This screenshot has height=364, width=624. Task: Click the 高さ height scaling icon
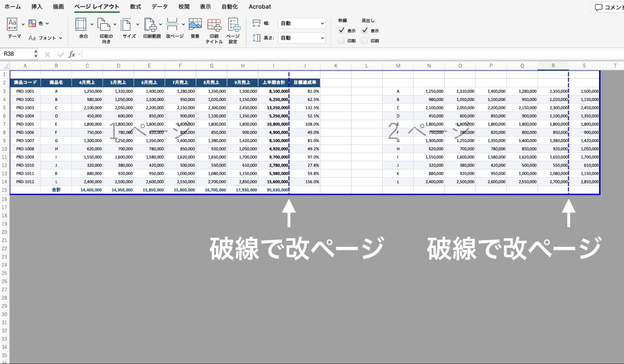click(256, 38)
